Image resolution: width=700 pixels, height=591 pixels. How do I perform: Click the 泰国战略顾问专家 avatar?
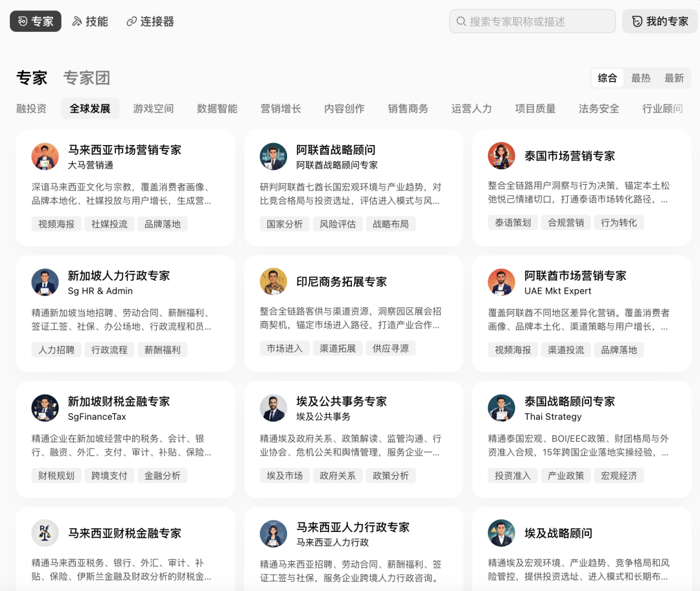(502, 408)
